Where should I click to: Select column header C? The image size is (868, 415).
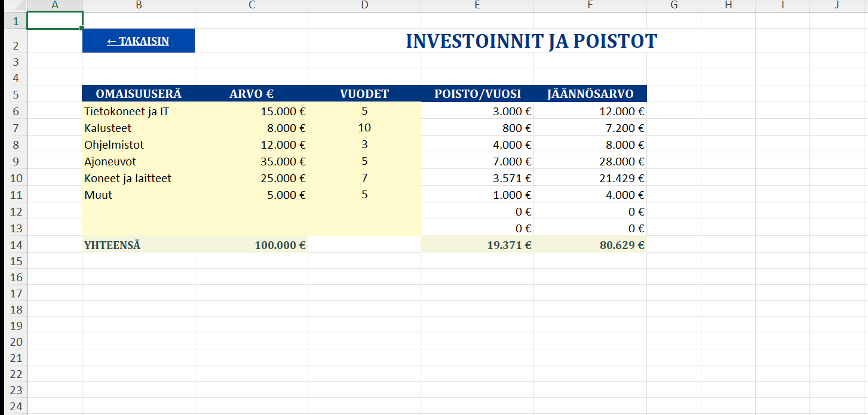251,5
